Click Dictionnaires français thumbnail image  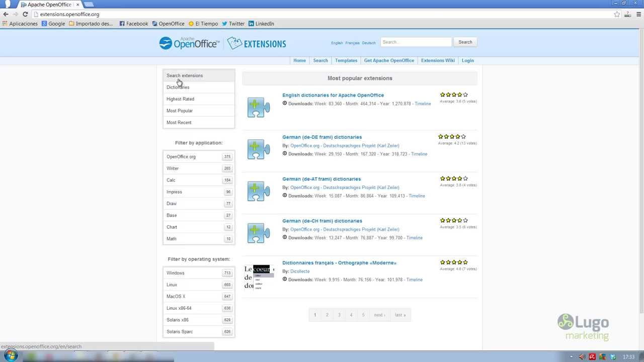259,277
